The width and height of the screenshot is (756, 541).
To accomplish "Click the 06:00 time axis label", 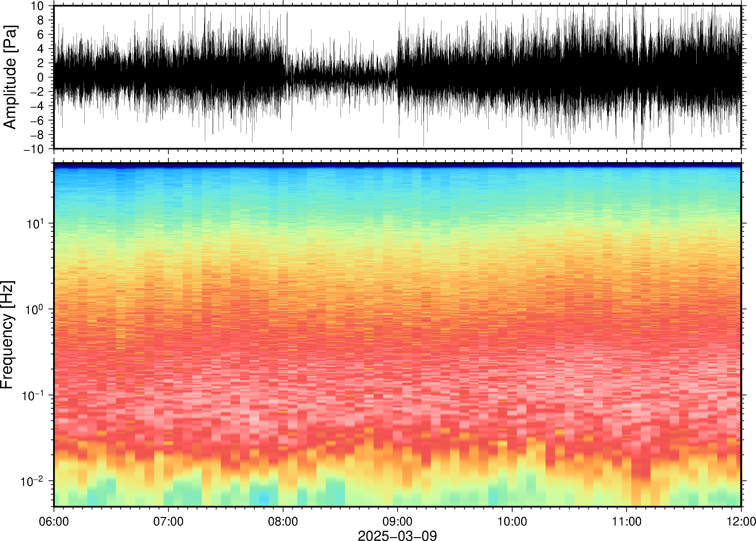I will (x=54, y=521).
